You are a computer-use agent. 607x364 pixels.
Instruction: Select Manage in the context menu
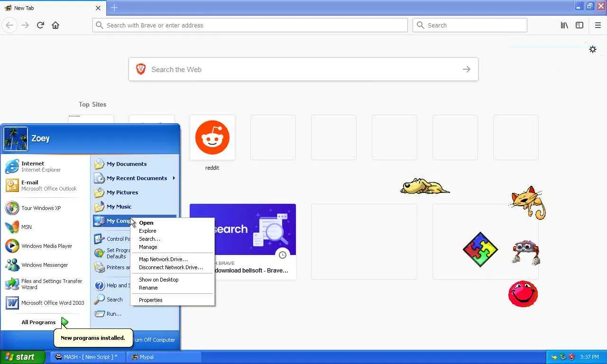(173, 247)
